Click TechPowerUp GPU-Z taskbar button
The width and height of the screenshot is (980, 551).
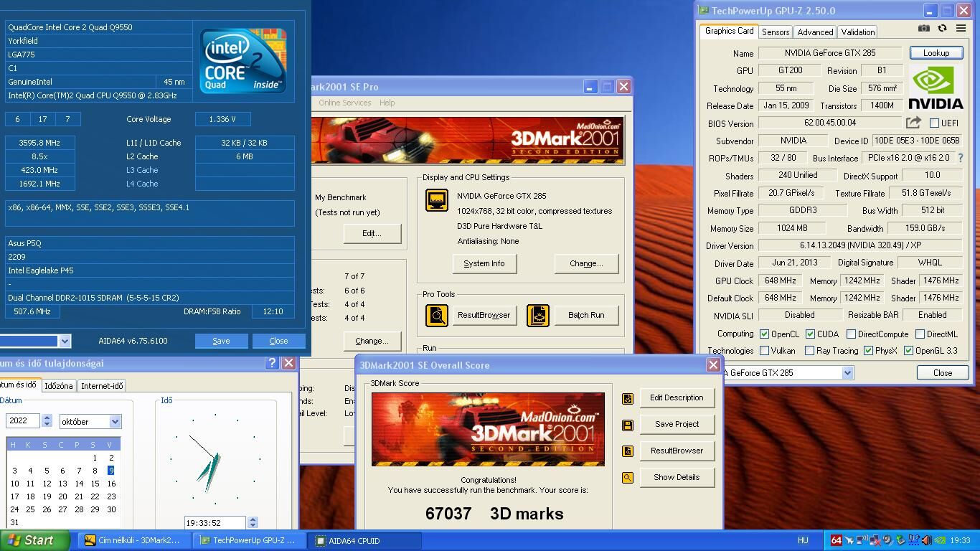coord(248,540)
